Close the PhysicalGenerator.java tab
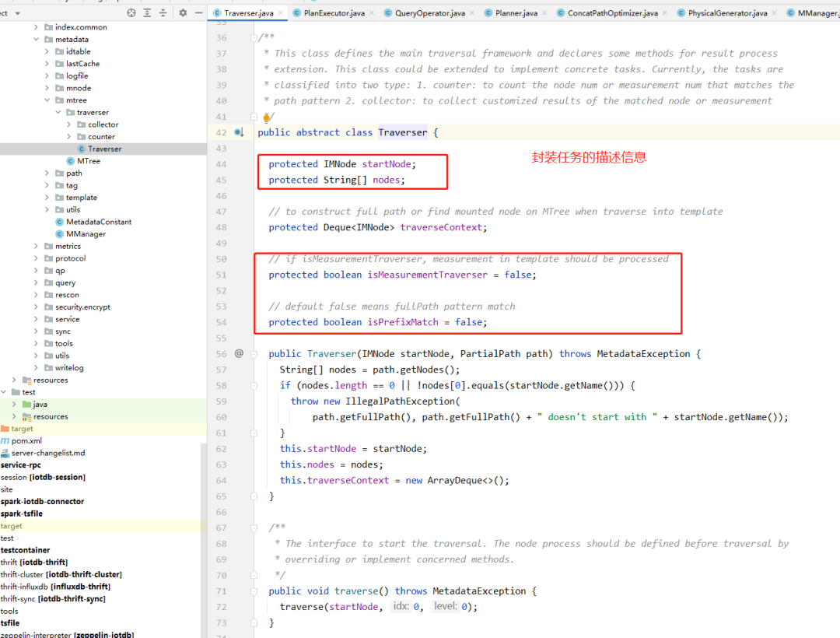 (774, 13)
